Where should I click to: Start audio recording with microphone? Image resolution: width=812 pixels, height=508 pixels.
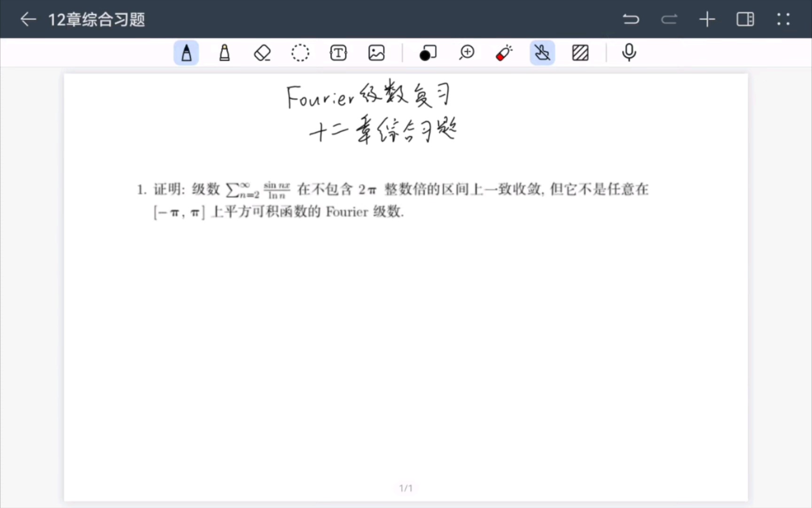click(629, 53)
